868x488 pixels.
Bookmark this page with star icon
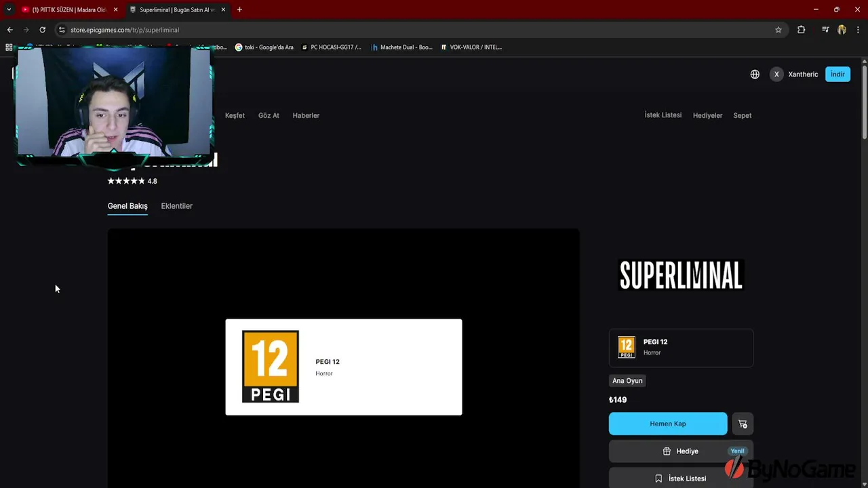[778, 30]
